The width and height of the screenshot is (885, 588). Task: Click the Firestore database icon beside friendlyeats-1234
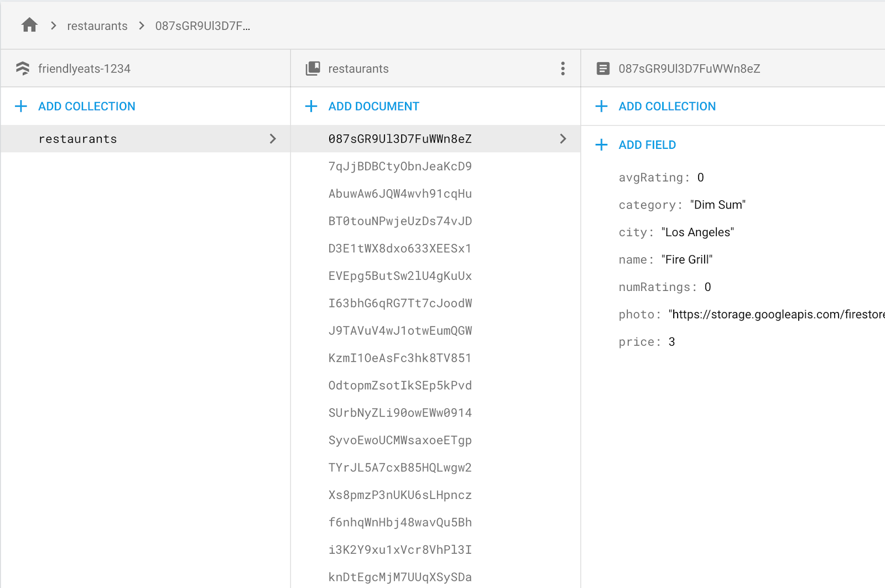[x=23, y=68]
